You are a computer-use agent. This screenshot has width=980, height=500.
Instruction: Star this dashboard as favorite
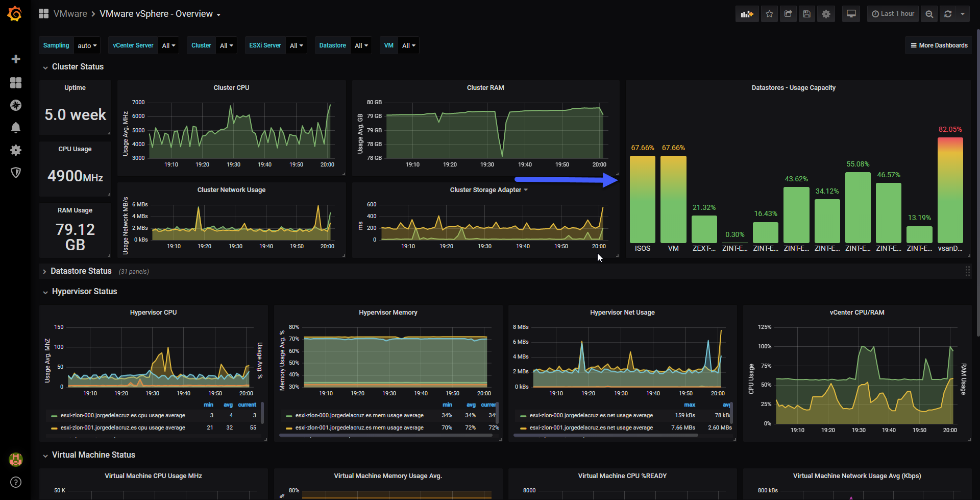click(x=769, y=14)
